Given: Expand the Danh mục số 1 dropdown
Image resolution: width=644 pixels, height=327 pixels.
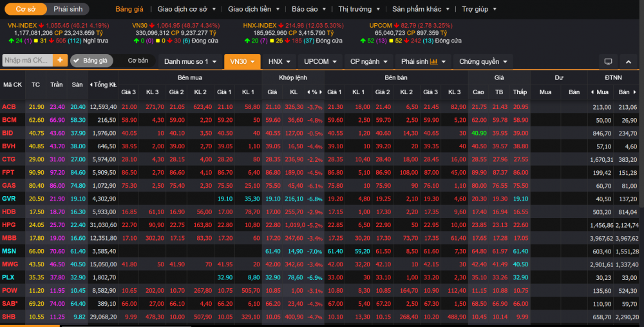Looking at the screenshot, I should (190, 62).
